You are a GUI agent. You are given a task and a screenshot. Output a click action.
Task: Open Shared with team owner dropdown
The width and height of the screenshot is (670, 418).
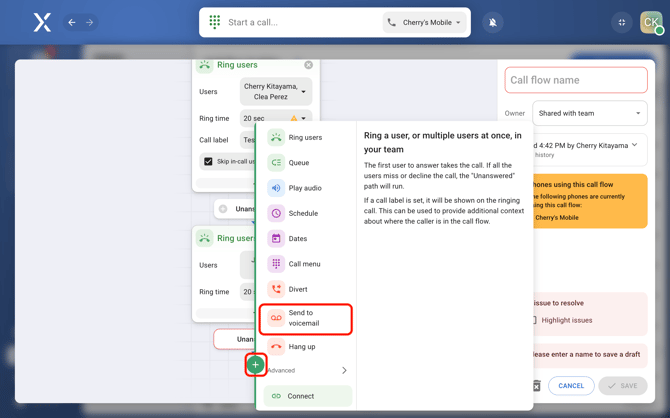(590, 113)
